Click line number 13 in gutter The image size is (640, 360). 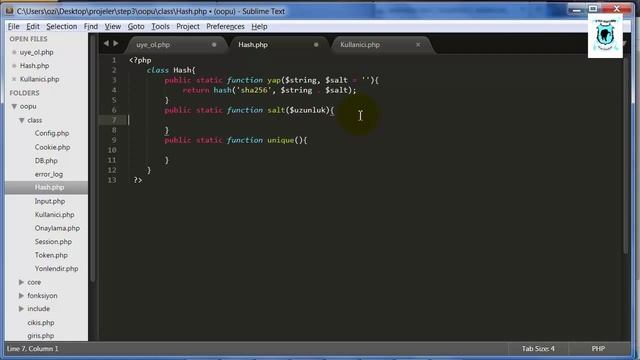pos(112,180)
